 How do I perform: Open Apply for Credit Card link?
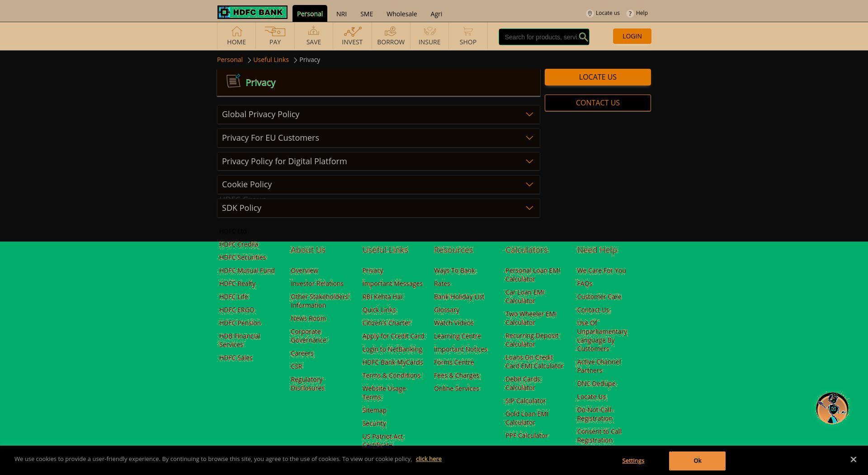click(393, 336)
